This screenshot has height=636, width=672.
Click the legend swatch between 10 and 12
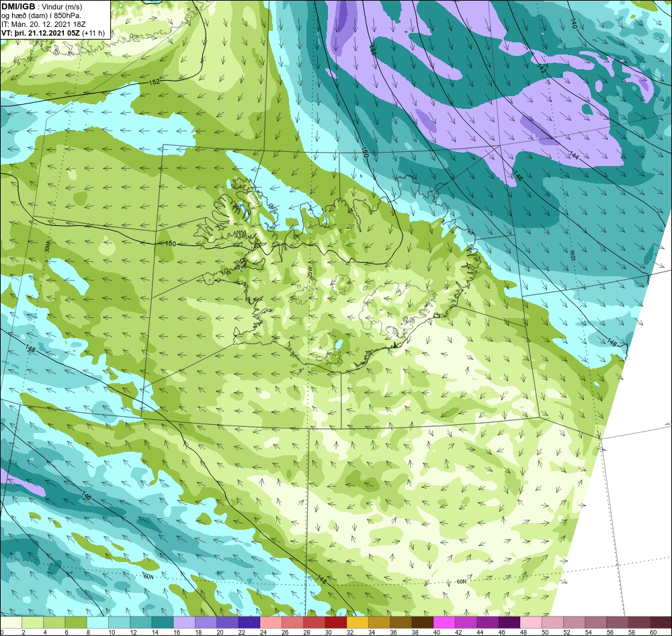coord(119,623)
